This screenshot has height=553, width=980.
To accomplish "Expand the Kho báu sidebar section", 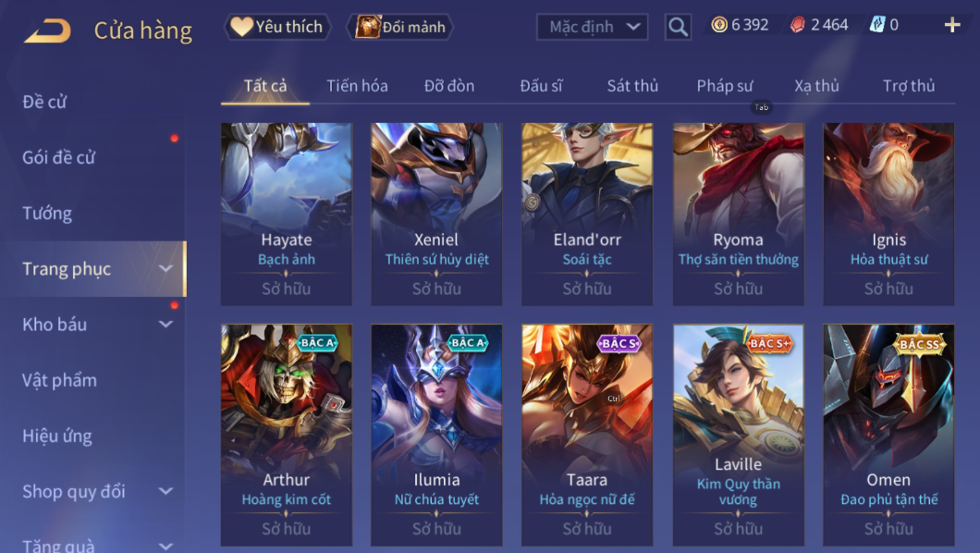I will (x=165, y=325).
